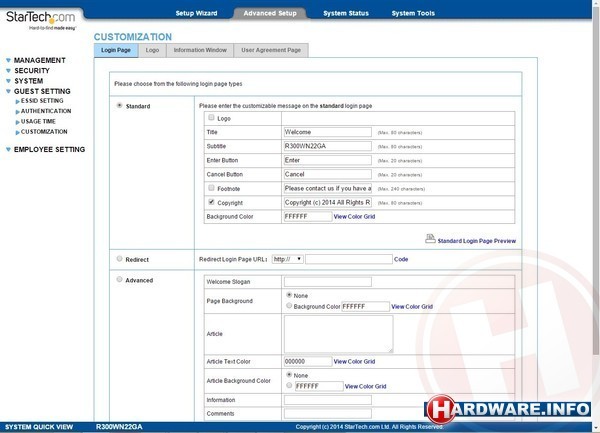Collapse the GUEST SETTING section

pos(42,91)
